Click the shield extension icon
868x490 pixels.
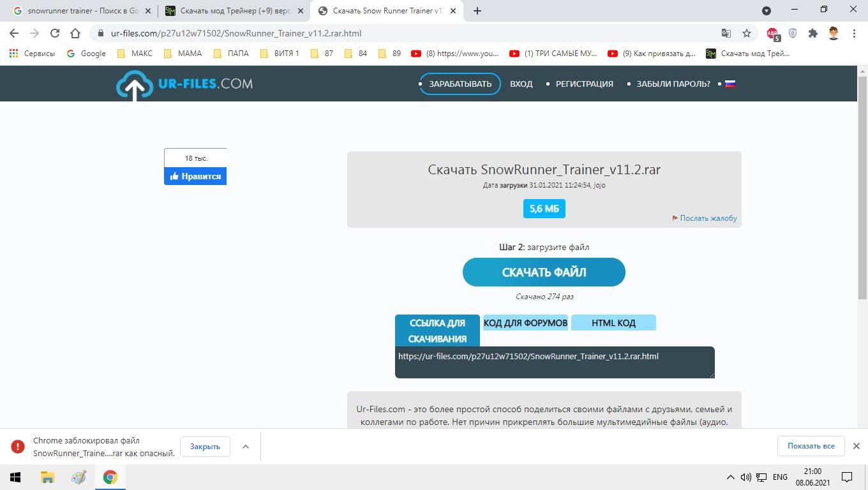tap(793, 33)
